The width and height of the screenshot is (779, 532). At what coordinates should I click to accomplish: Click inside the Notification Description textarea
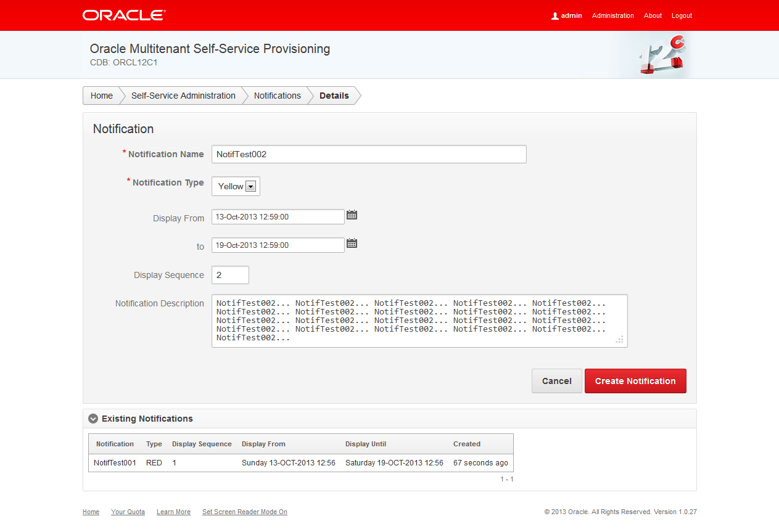pos(419,321)
